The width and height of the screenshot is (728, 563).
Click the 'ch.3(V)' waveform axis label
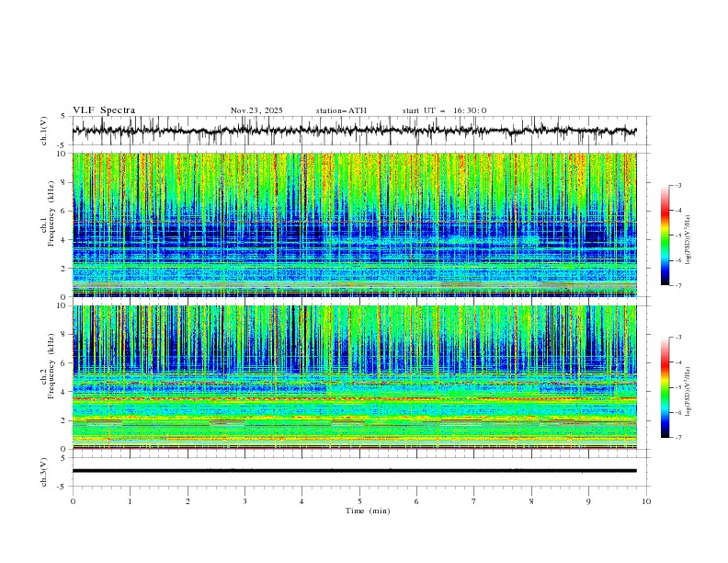[43, 472]
